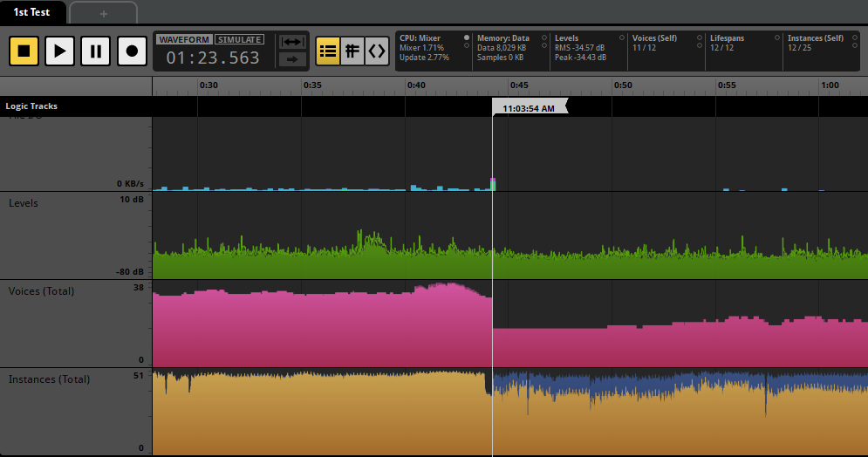Select the angle brackets API view icon
Screen dimensions: 868x457
[377, 51]
